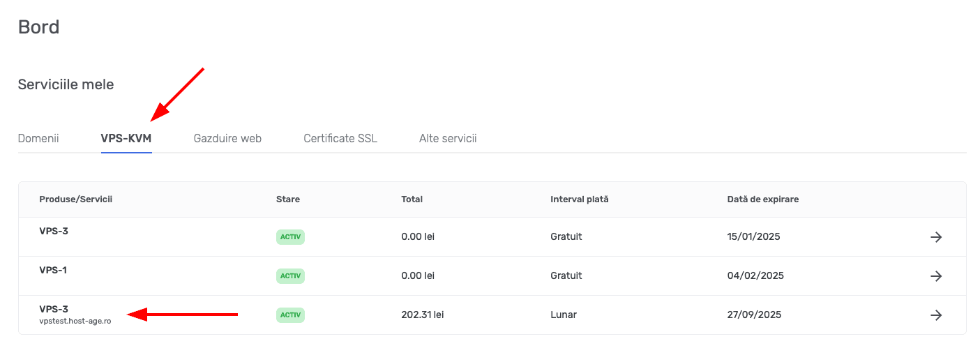Click the 202.31 lei total amount

(423, 315)
